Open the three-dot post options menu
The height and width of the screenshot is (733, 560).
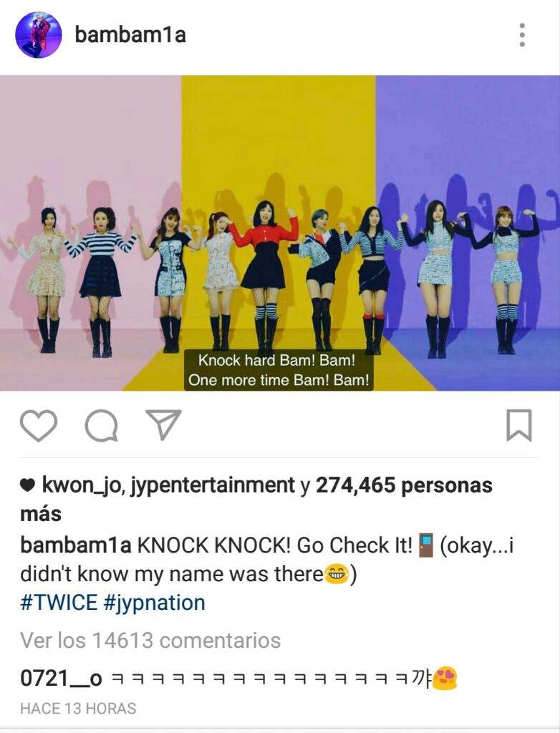[522, 35]
